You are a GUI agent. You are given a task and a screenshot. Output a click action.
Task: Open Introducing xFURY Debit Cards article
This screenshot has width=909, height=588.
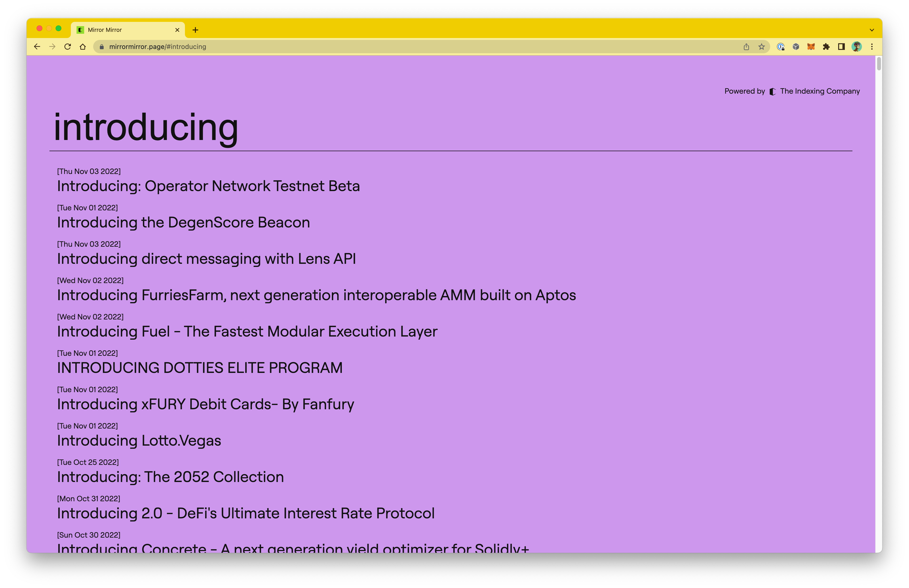click(205, 404)
